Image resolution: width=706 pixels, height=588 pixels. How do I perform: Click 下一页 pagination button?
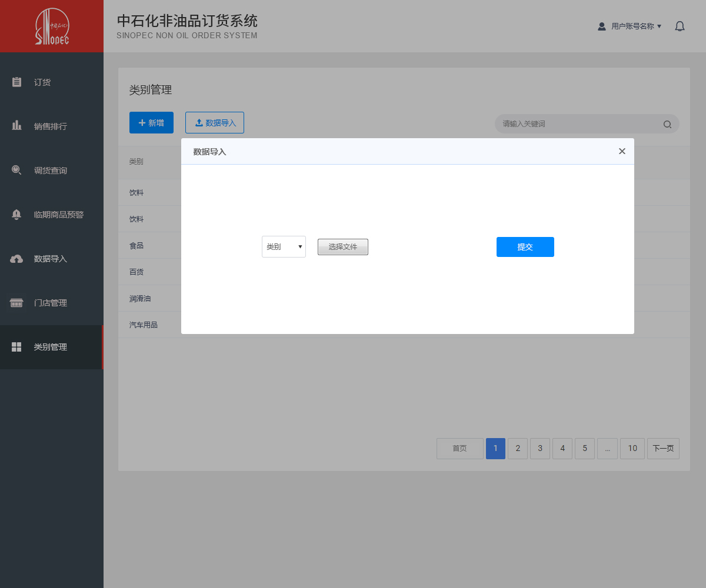point(663,449)
